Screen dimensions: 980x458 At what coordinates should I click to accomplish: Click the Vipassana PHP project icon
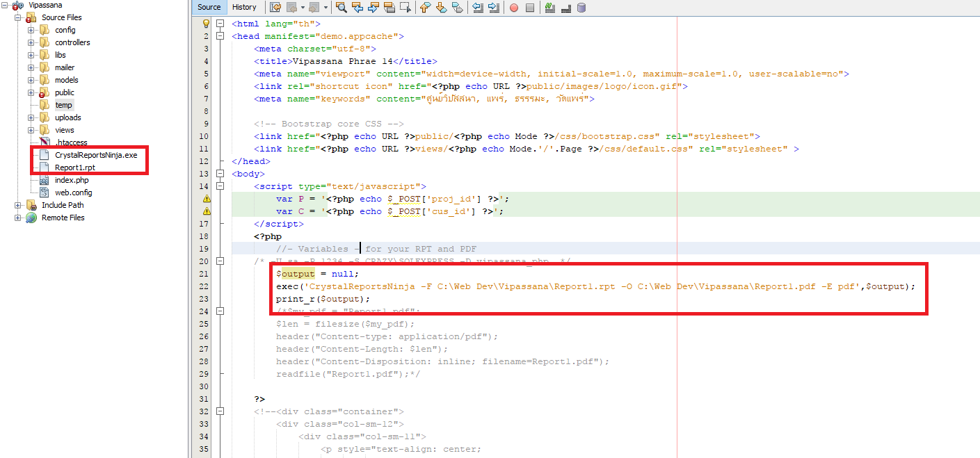pos(19,5)
